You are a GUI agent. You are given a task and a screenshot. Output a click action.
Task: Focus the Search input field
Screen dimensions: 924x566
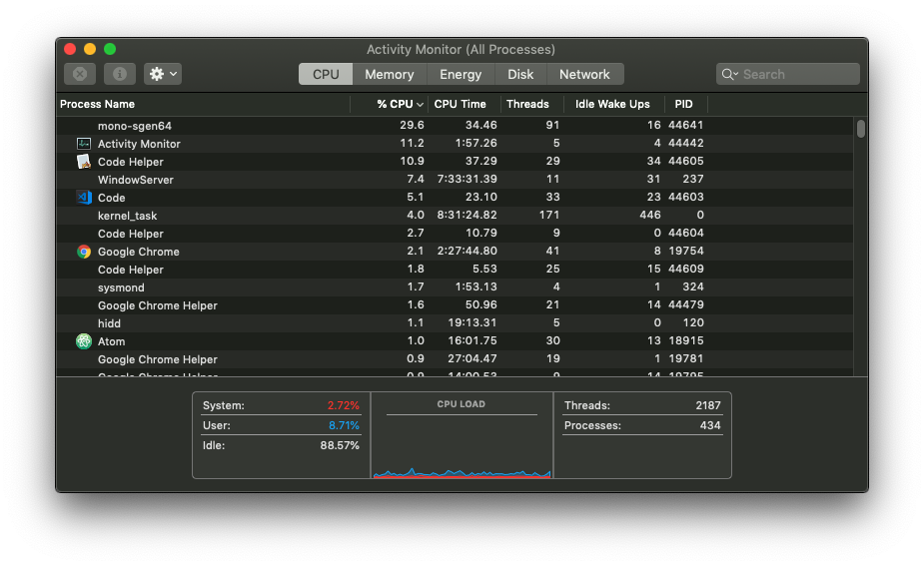[788, 74]
